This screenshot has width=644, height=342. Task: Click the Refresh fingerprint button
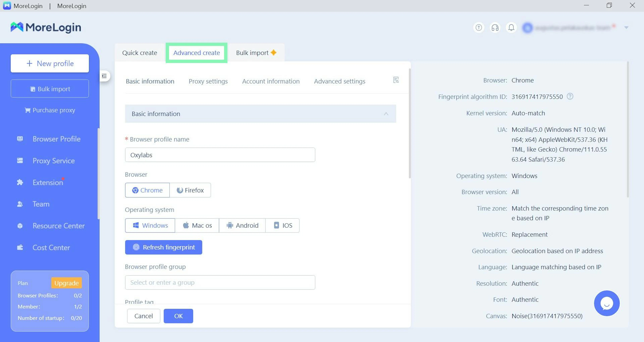pyautogui.click(x=164, y=247)
